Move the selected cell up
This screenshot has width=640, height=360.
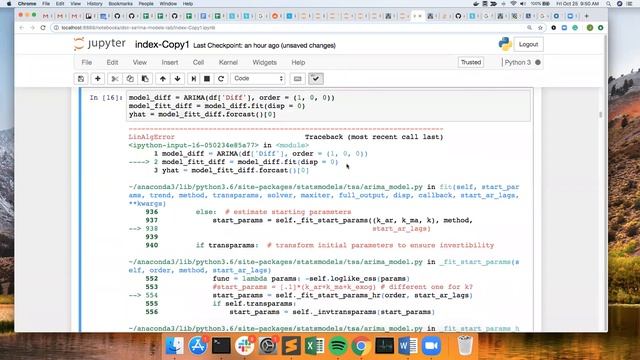tap(163, 79)
